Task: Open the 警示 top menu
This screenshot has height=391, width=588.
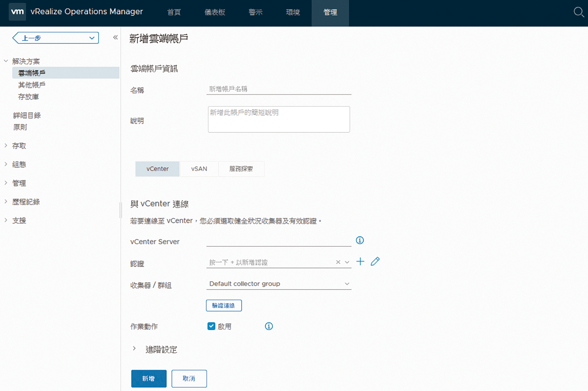Action: tap(256, 12)
